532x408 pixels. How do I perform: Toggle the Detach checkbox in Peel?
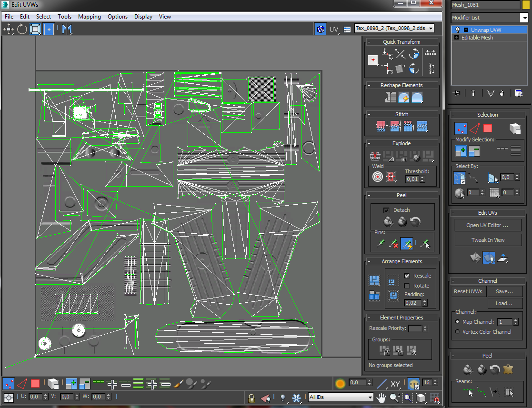(x=386, y=210)
